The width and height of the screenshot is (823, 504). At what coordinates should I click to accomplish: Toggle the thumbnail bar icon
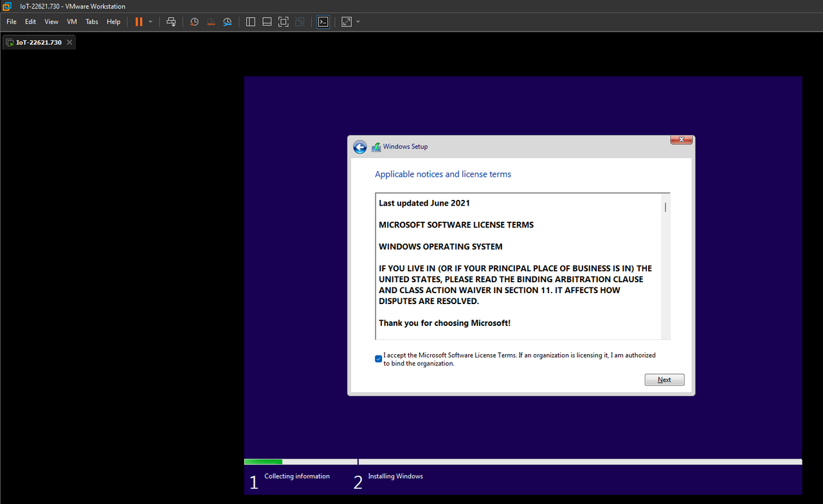pyautogui.click(x=267, y=22)
